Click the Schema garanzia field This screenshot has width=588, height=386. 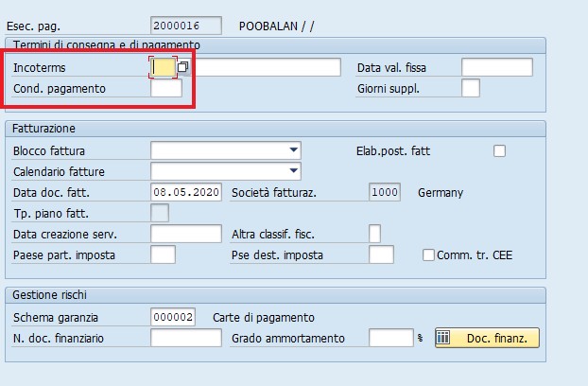pyautogui.click(x=173, y=317)
